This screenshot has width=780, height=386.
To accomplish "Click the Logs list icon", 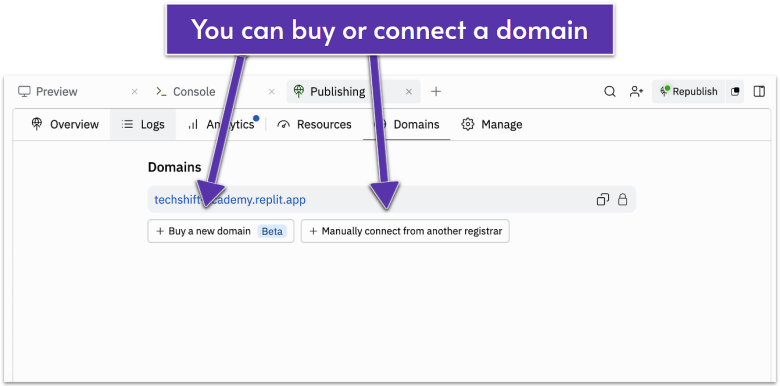I will click(x=127, y=124).
